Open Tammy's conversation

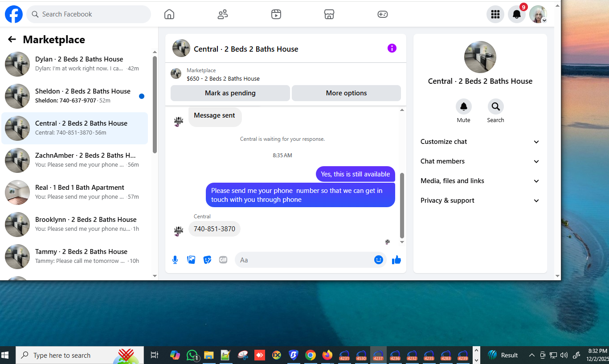tap(74, 257)
